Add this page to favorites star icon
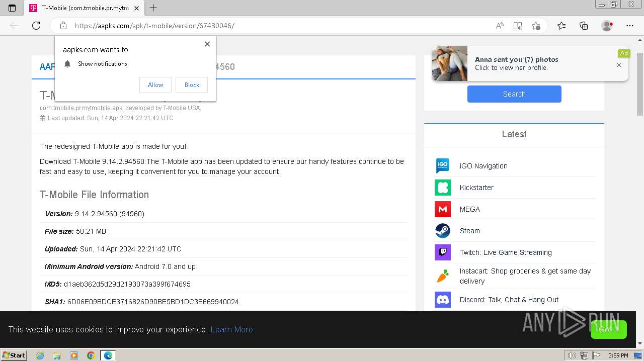Image resolution: width=644 pixels, height=362 pixels. point(536,26)
